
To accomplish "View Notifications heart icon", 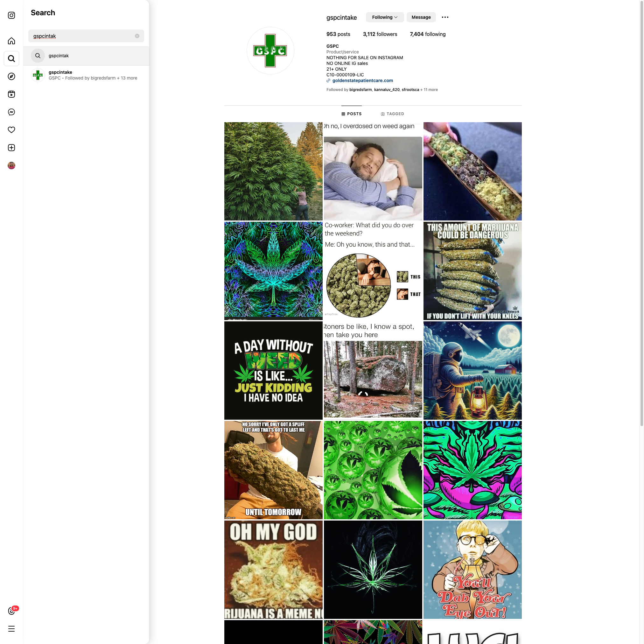I will pos(11,130).
